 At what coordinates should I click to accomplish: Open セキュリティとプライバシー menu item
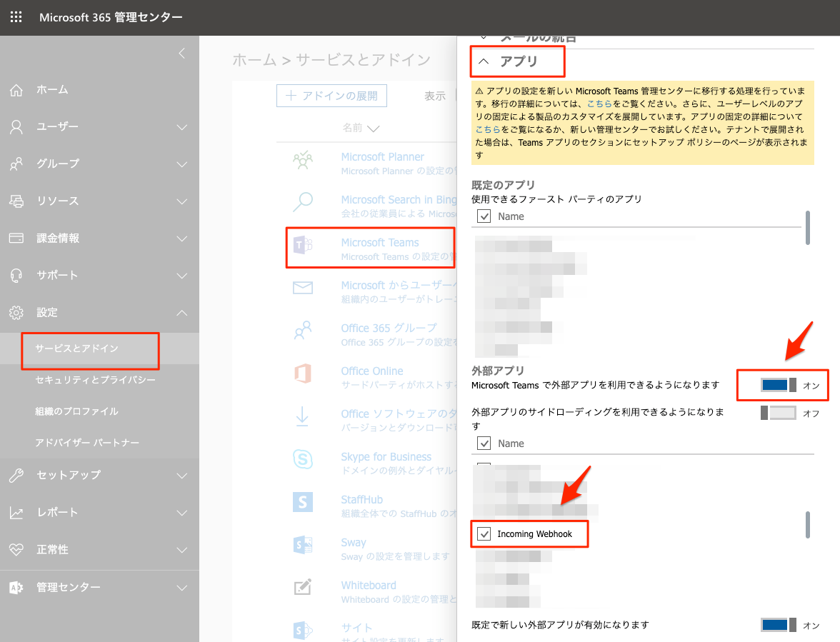(x=96, y=380)
